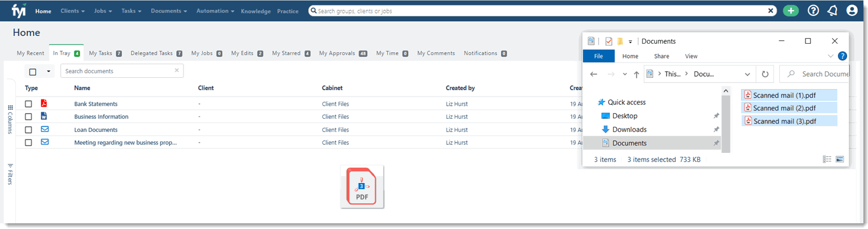Click the email icon beside Meeting regarding row

[x=44, y=142]
